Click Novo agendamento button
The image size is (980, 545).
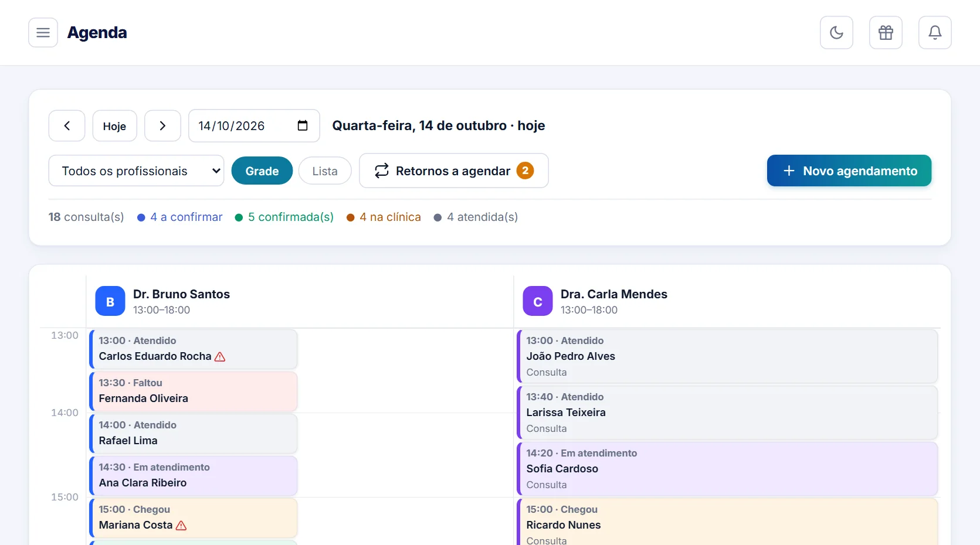click(x=849, y=171)
